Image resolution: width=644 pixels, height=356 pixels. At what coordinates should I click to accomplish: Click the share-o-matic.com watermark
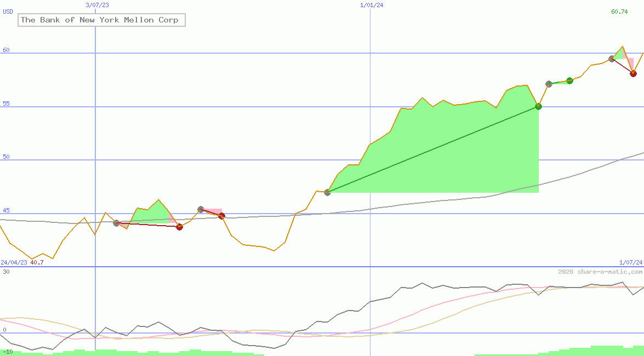[600, 272]
